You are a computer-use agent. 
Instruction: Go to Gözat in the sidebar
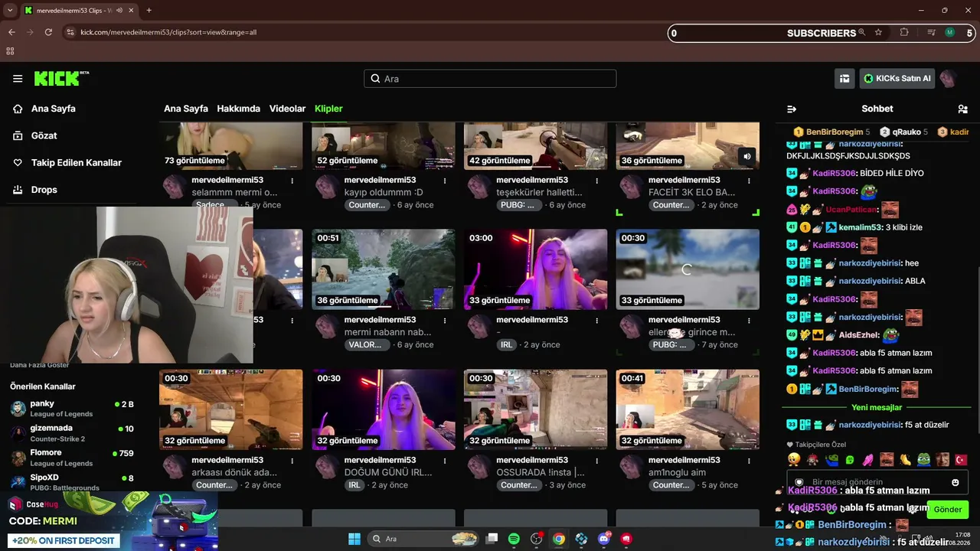point(35,135)
